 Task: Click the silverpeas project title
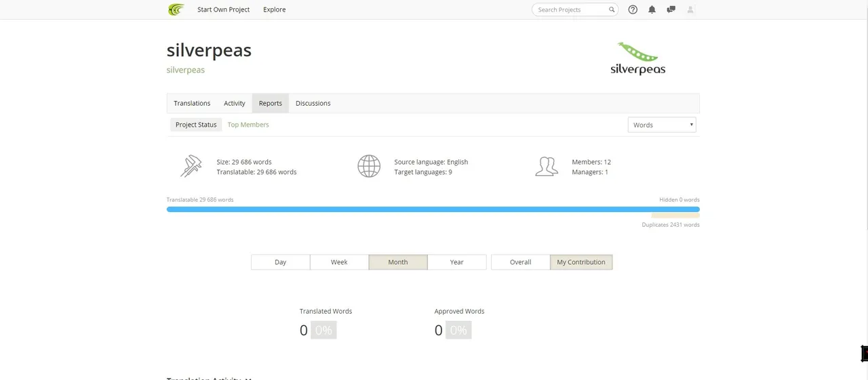[209, 50]
